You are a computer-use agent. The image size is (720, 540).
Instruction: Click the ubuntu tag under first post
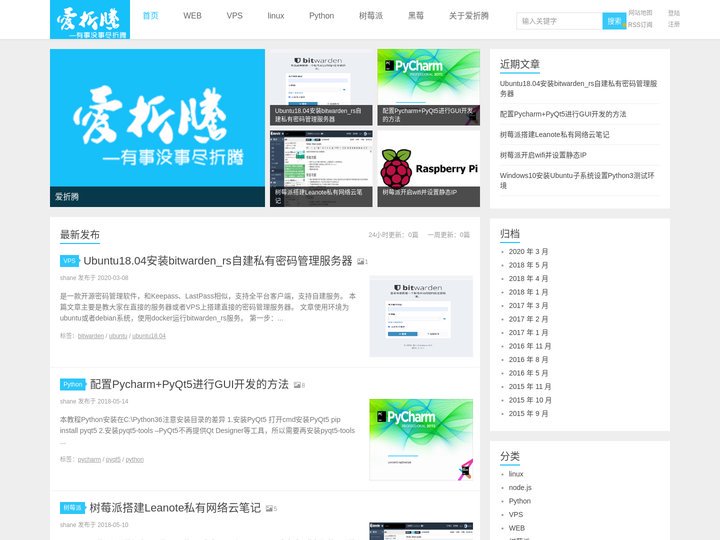118,336
